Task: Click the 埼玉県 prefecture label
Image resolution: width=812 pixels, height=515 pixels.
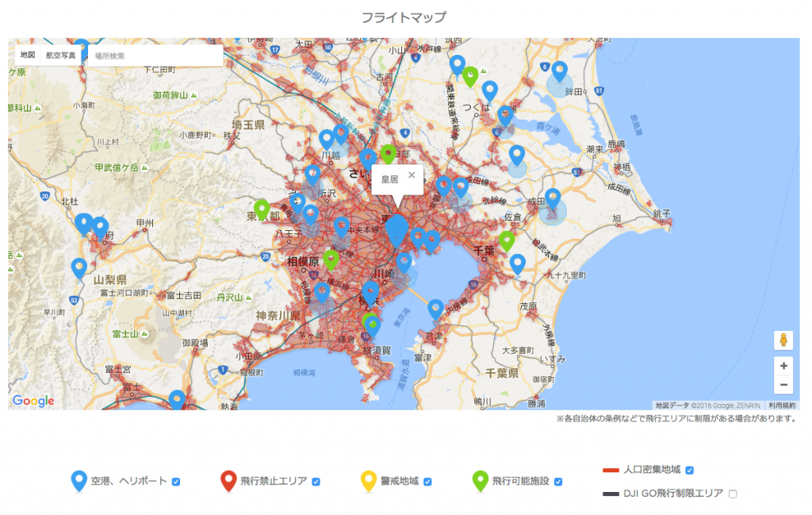Action: pos(248,125)
